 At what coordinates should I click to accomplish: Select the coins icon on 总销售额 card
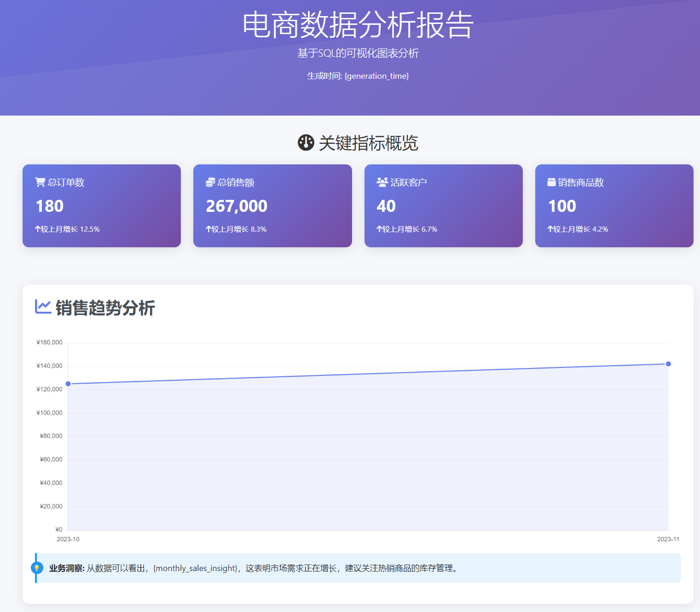point(209,182)
